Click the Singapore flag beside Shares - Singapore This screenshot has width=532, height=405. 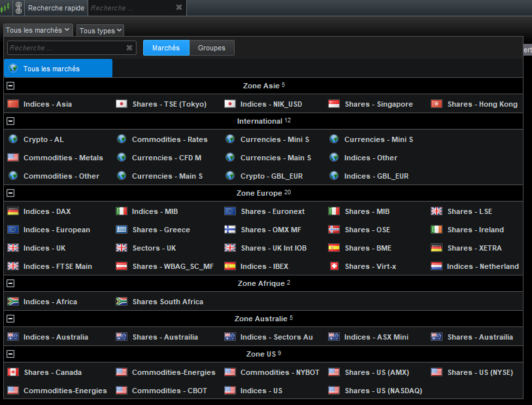point(334,103)
